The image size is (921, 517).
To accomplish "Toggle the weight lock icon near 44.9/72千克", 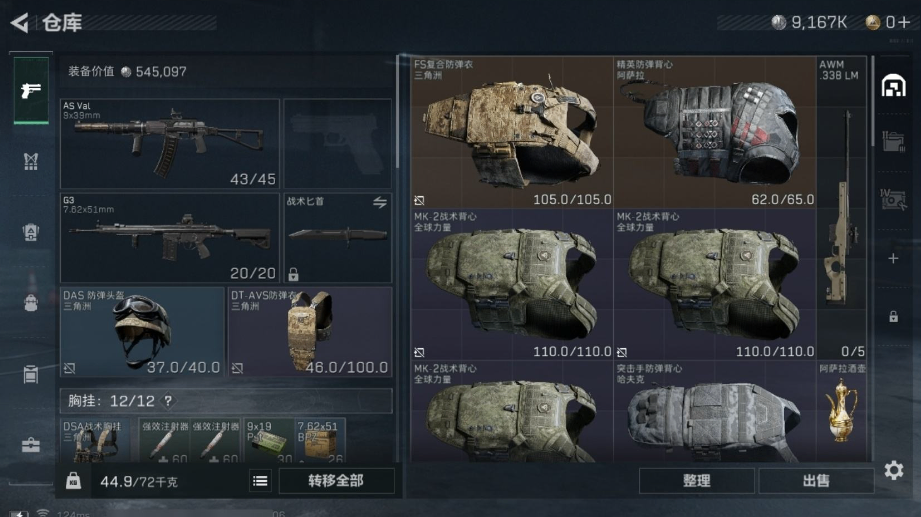I will (73, 481).
